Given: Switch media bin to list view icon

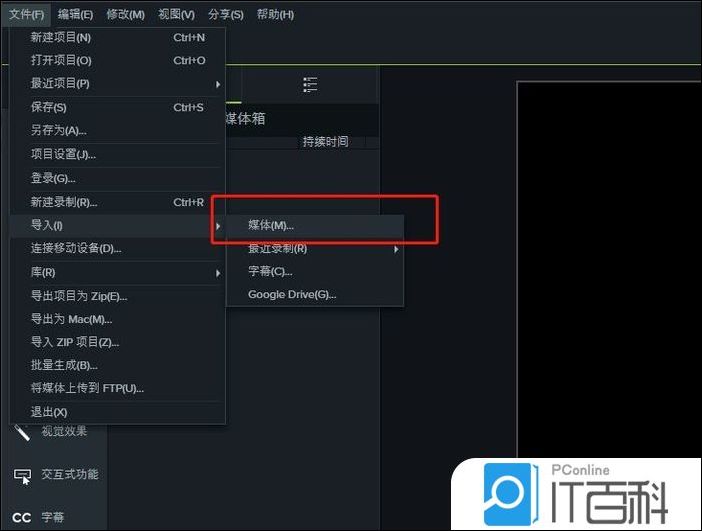Looking at the screenshot, I should coord(310,84).
